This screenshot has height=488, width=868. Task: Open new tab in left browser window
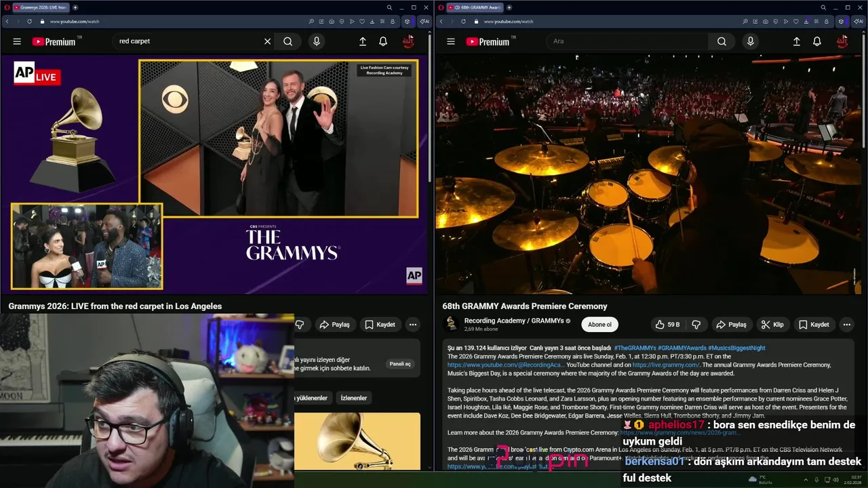pos(75,7)
